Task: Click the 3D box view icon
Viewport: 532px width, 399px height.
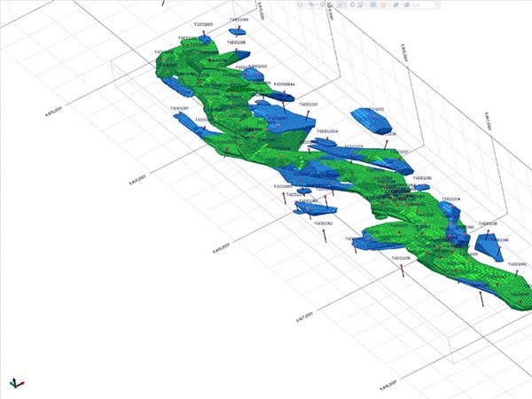Action: click(x=360, y=4)
